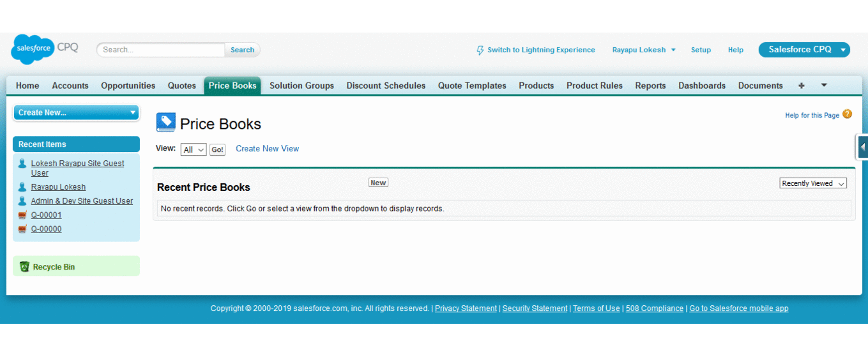Click the Salesforce cloud logo
This screenshot has width=868, height=357.
33,49
